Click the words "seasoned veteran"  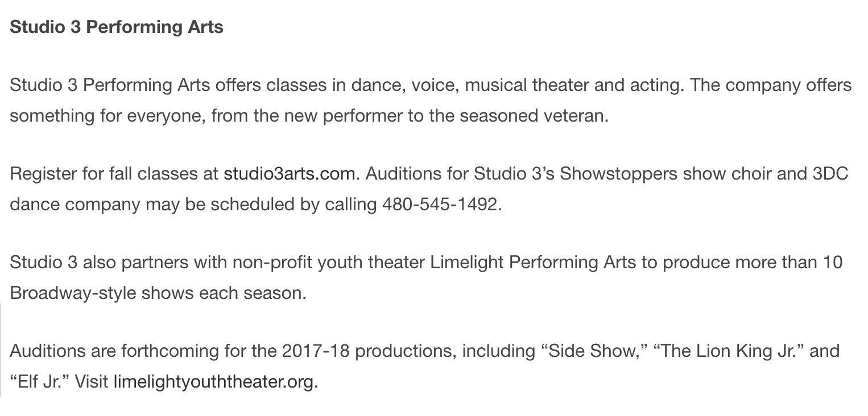[x=532, y=115]
